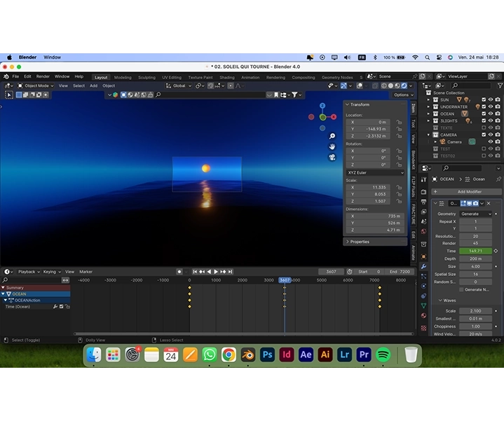Toggle camera view via camera gizmo

pyautogui.click(x=332, y=158)
